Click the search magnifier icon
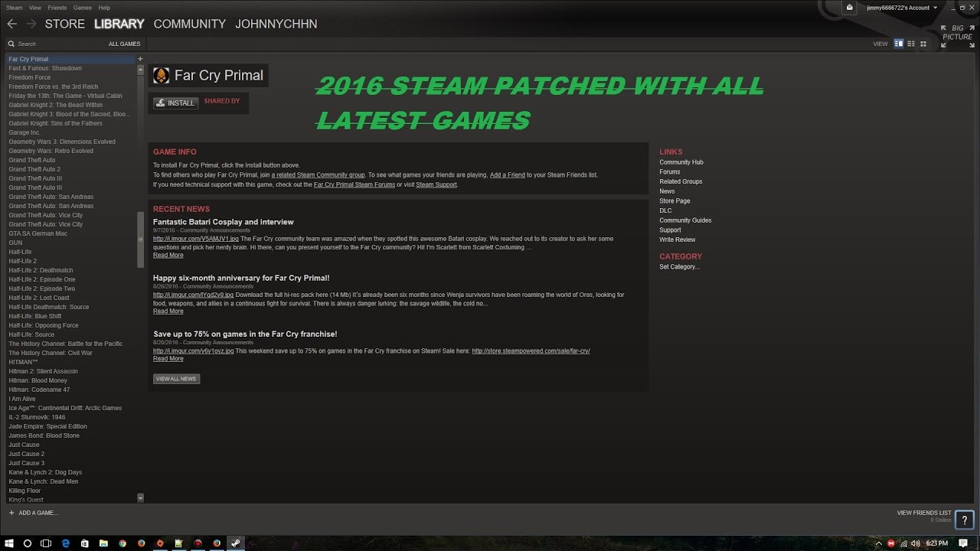Image resolution: width=980 pixels, height=551 pixels. 11,44
